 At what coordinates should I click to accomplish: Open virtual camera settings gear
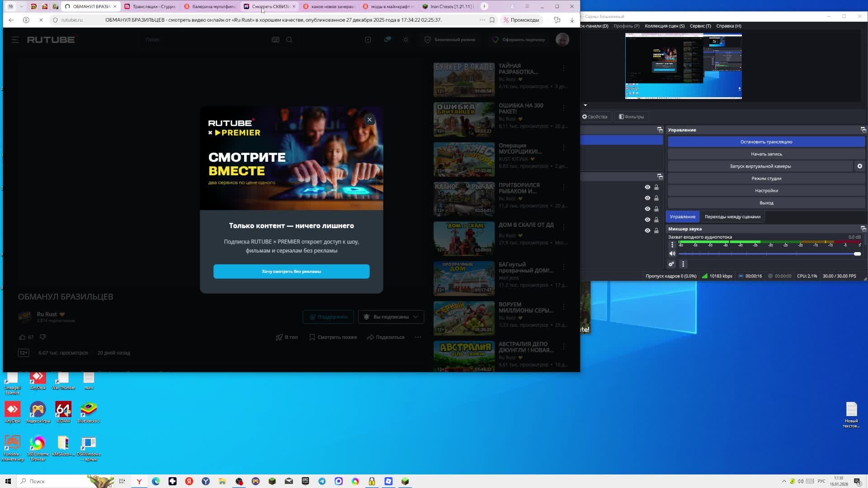860,166
